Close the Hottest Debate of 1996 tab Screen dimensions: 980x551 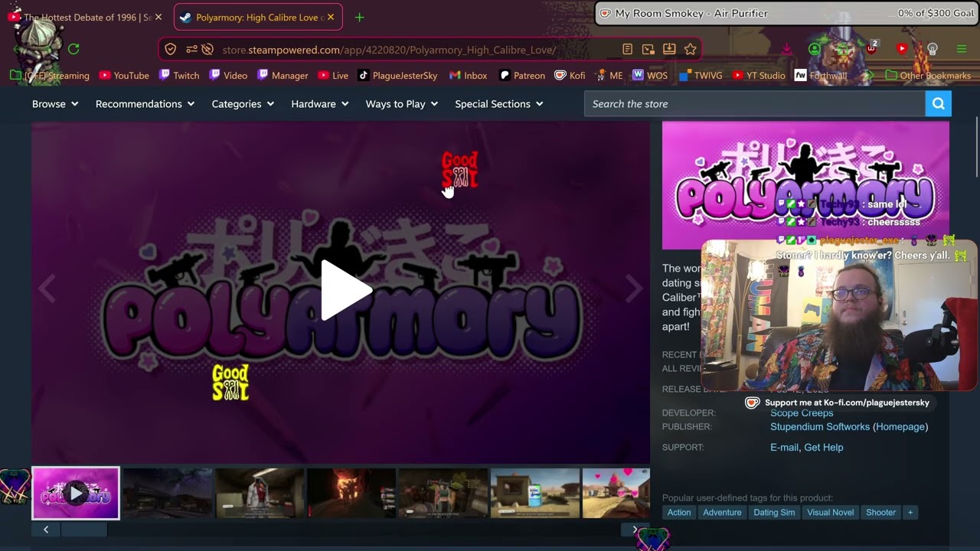coord(158,17)
